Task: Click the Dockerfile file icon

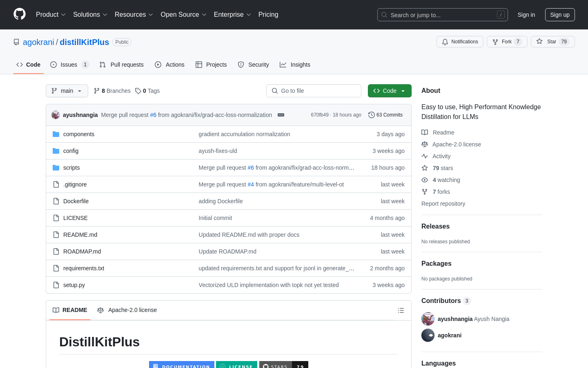Action: coord(56,201)
